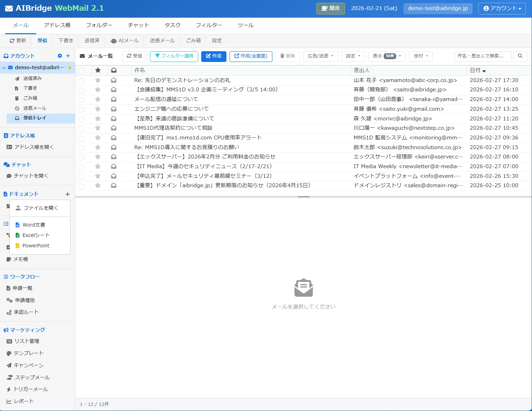Open the AIメール section
532x411 pixels.
(124, 40)
